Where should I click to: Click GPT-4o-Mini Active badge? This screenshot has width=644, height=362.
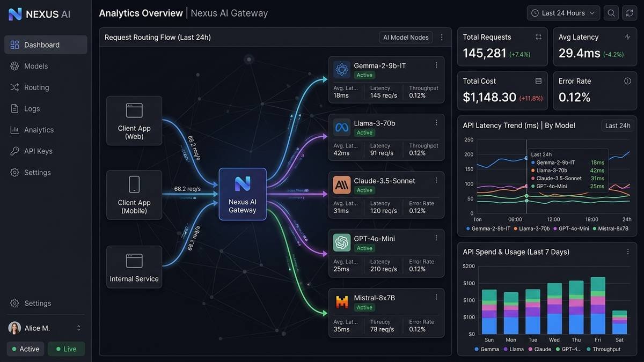(x=364, y=248)
